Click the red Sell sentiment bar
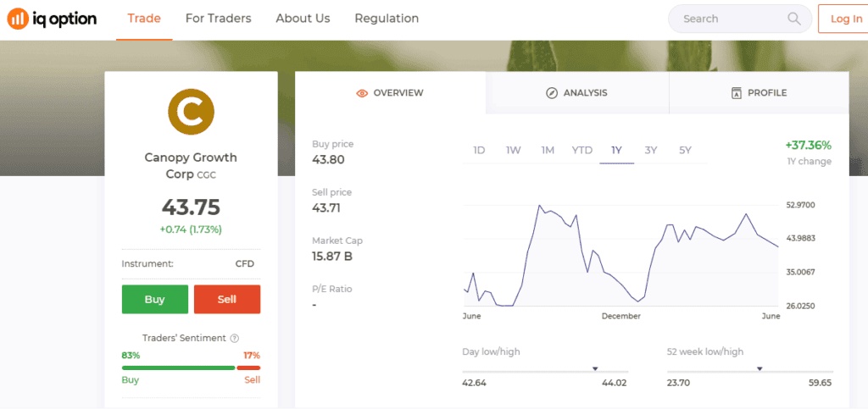Viewport: 868px width, 409px height. (248, 368)
